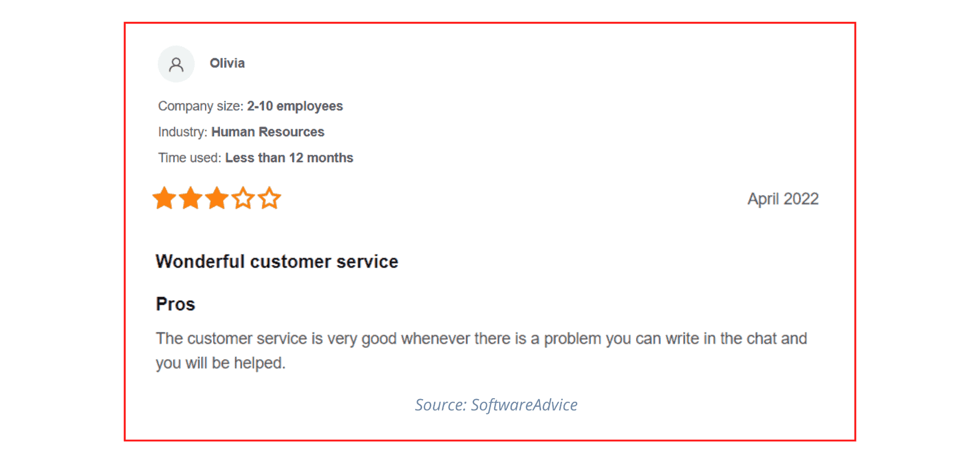This screenshot has height=463, width=980.
Task: Click the first filled orange star
Action: (x=164, y=198)
